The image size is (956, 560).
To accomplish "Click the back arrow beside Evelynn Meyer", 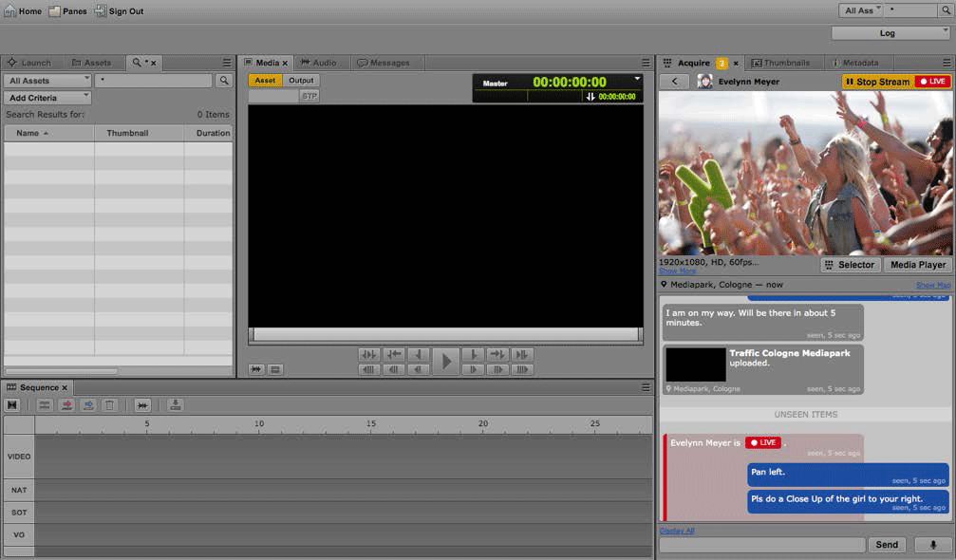I will pyautogui.click(x=674, y=82).
